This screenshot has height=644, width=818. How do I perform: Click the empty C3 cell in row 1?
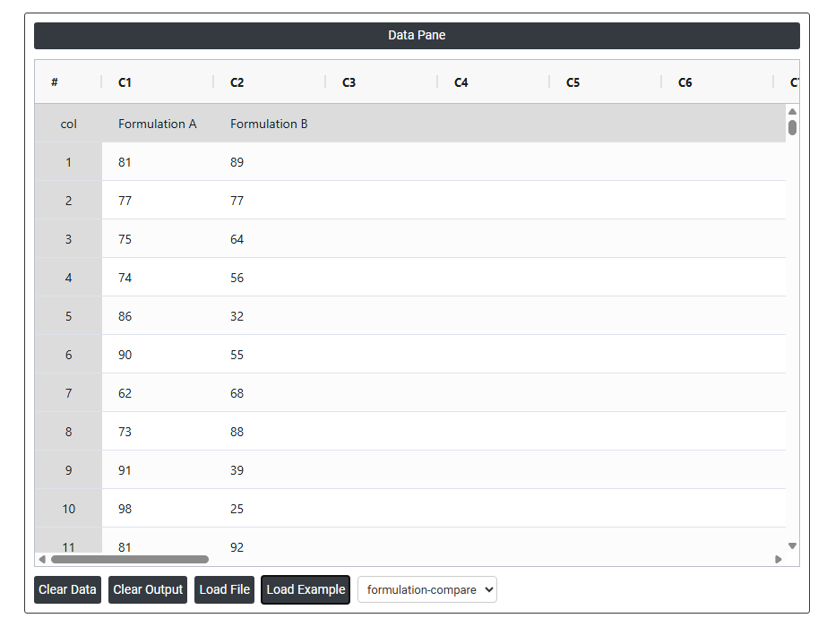coord(382,162)
